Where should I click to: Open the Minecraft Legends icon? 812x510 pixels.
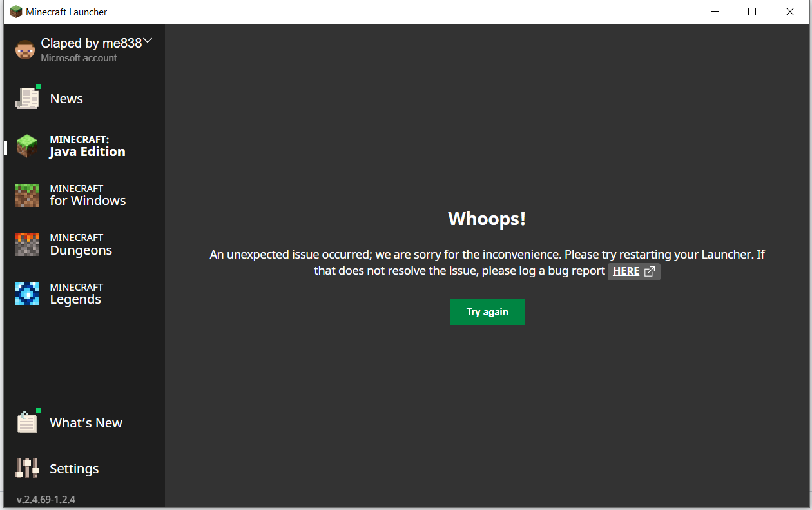(x=27, y=293)
